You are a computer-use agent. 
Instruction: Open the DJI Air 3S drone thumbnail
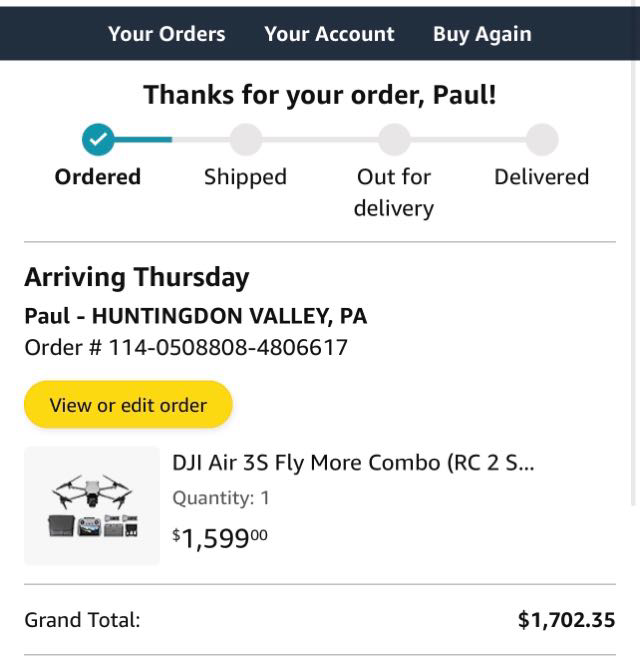coord(92,506)
